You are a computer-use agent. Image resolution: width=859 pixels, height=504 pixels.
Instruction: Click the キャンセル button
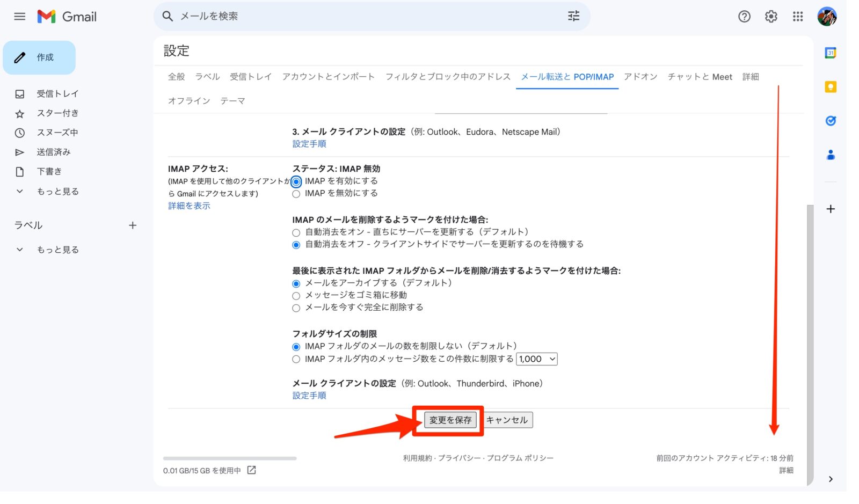pos(507,420)
